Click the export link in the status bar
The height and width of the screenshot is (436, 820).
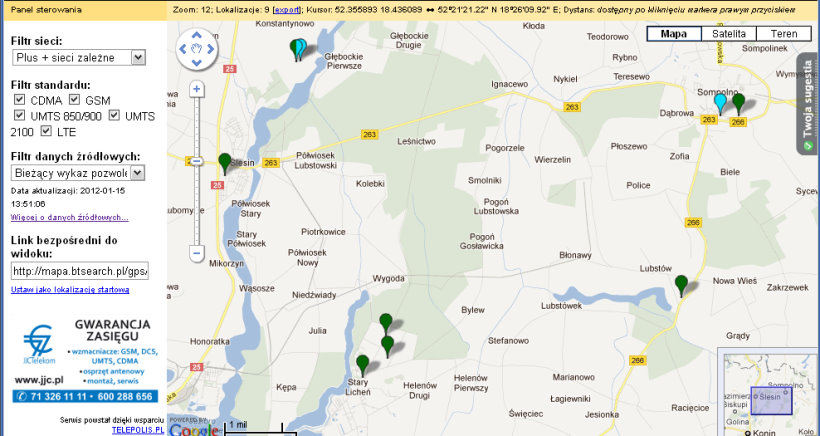click(287, 10)
